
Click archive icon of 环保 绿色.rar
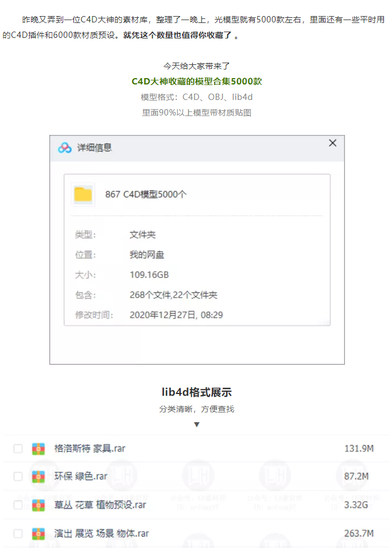pyautogui.click(x=38, y=477)
